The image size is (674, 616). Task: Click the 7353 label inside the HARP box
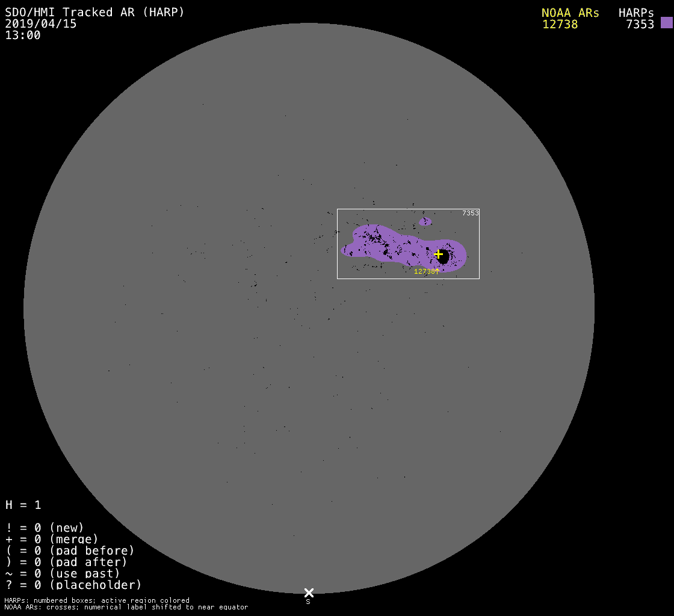(470, 214)
